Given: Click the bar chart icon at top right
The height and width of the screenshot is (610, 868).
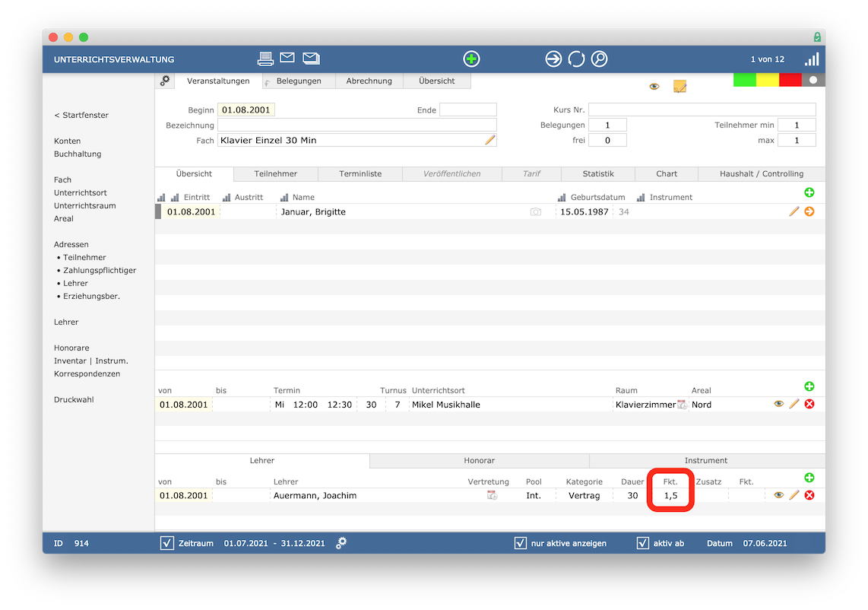Looking at the screenshot, I should [812, 59].
